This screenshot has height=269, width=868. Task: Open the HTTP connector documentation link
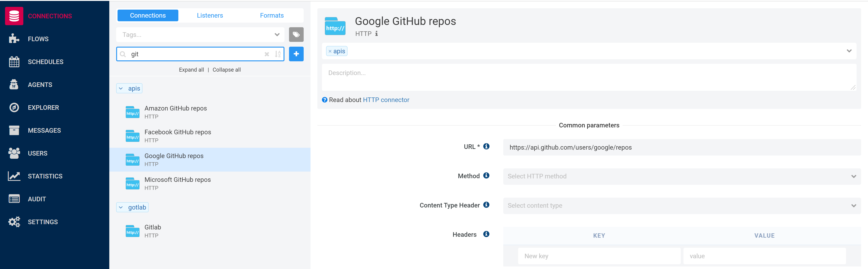point(386,100)
